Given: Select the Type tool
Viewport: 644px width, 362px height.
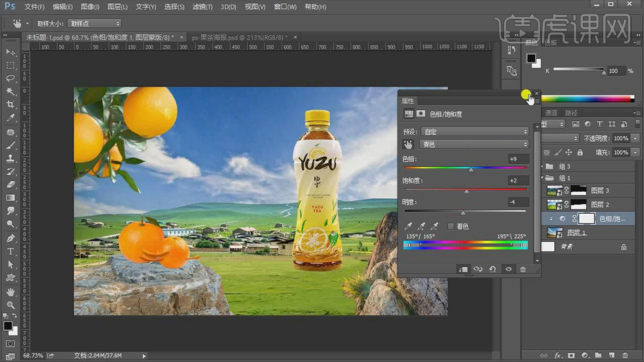Looking at the screenshot, I should 10,252.
